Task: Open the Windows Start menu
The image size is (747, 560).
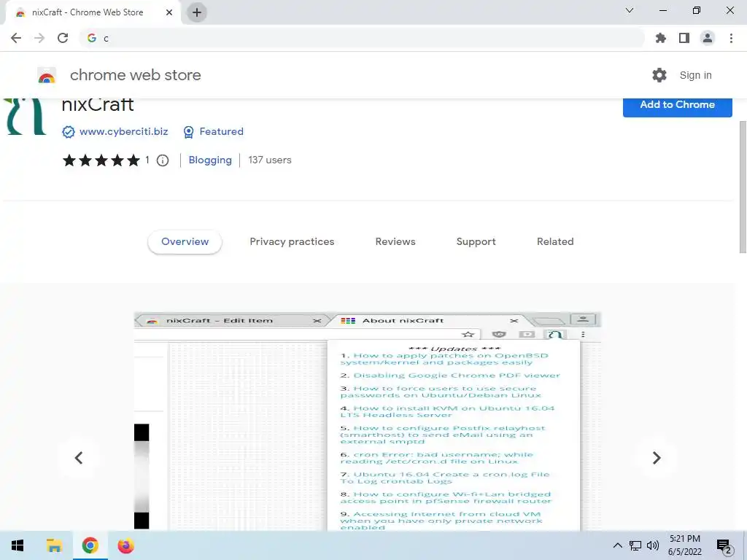Action: 18,545
